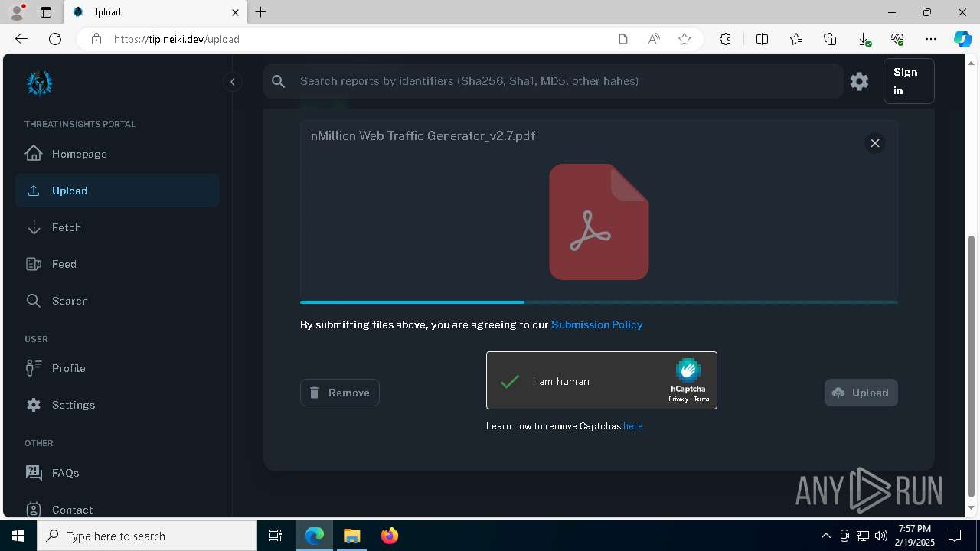
Task: Open Downloads panel
Action: click(x=864, y=39)
